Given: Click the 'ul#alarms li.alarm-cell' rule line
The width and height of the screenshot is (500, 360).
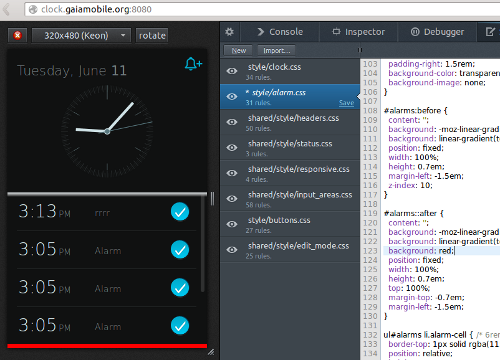Looking at the screenshot, I should (x=428, y=335).
